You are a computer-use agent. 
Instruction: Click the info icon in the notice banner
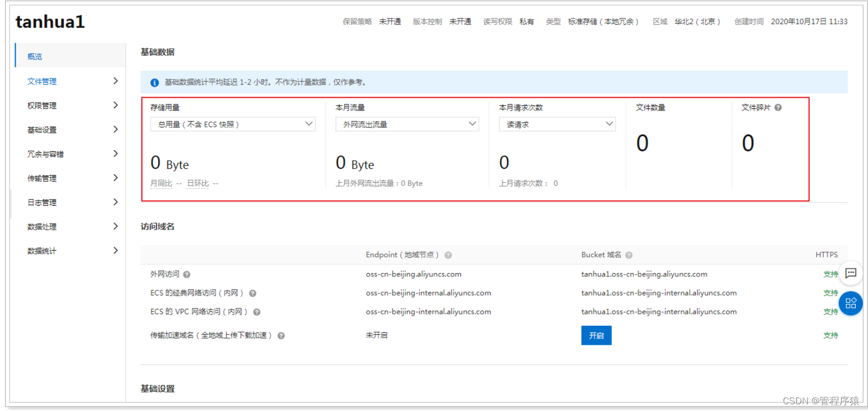click(x=155, y=82)
